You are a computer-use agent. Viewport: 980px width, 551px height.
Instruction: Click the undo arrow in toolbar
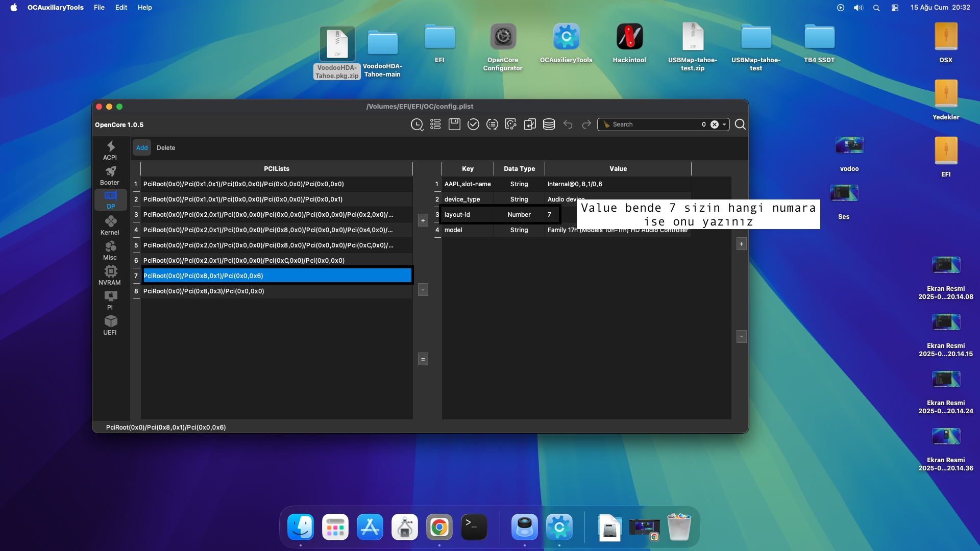coord(568,124)
